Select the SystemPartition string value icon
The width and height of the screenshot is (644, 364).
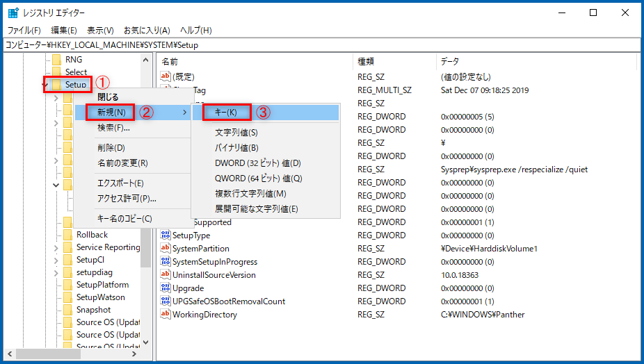point(166,249)
